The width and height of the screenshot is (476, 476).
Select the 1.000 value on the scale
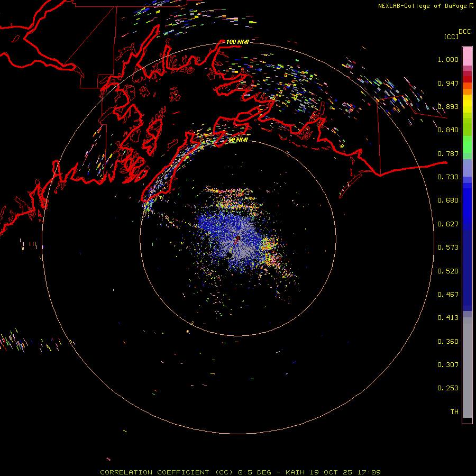point(448,59)
